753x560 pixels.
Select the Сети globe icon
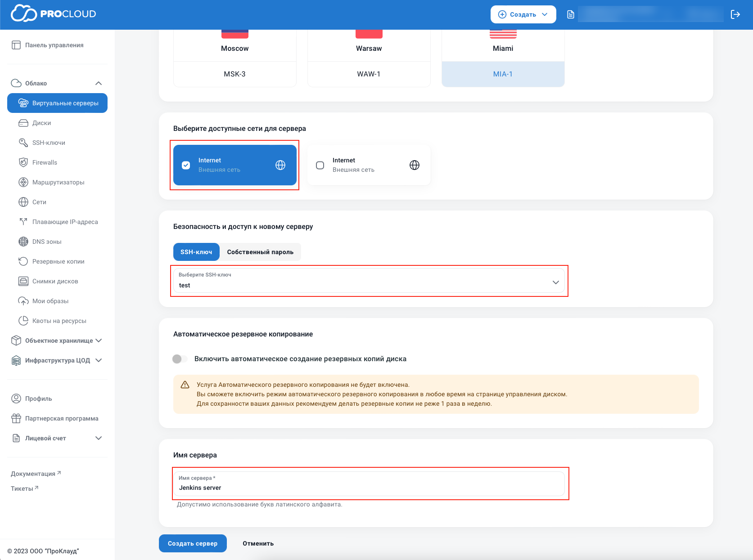23,202
